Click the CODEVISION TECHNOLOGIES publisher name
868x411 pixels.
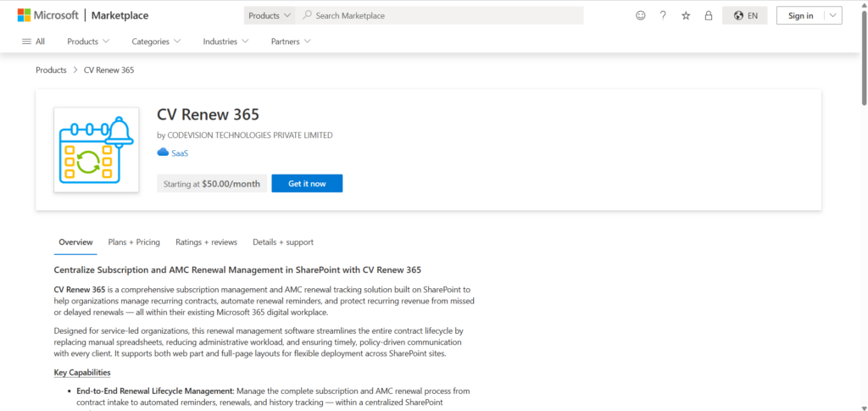(250, 135)
